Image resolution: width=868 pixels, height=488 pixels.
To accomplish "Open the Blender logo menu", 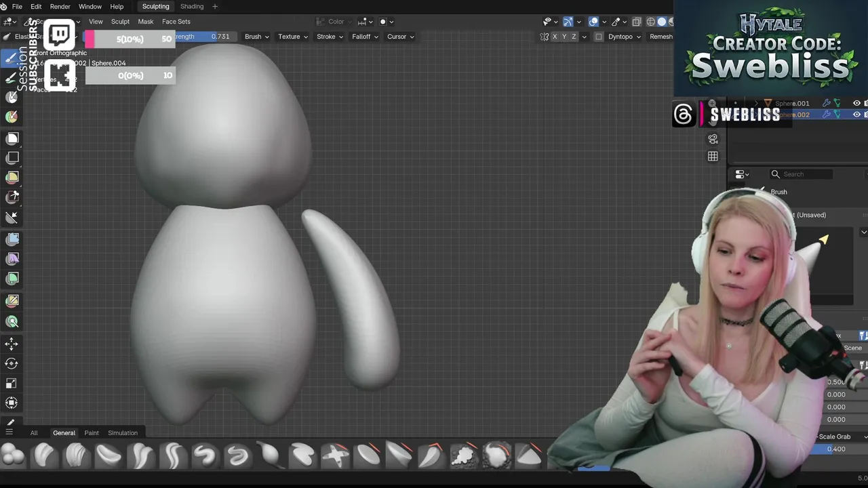I will point(4,7).
